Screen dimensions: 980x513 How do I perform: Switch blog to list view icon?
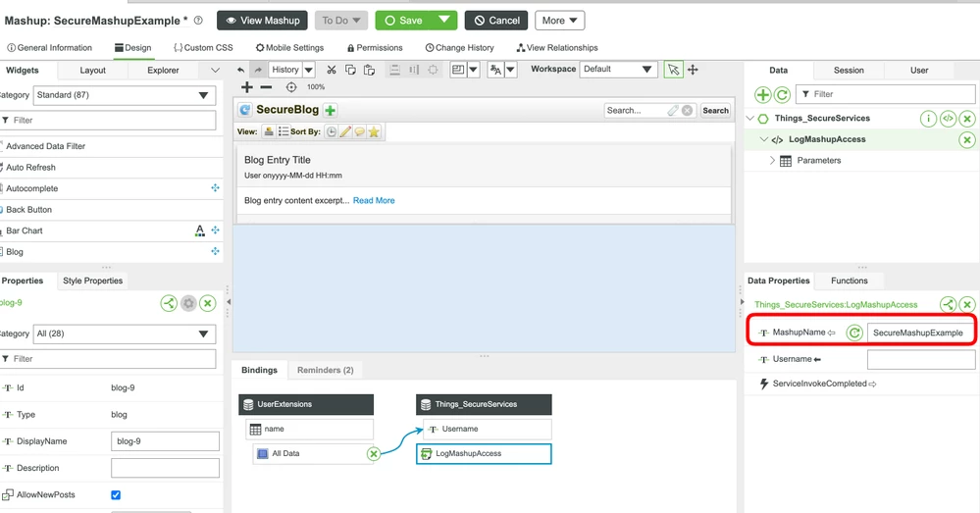284,131
